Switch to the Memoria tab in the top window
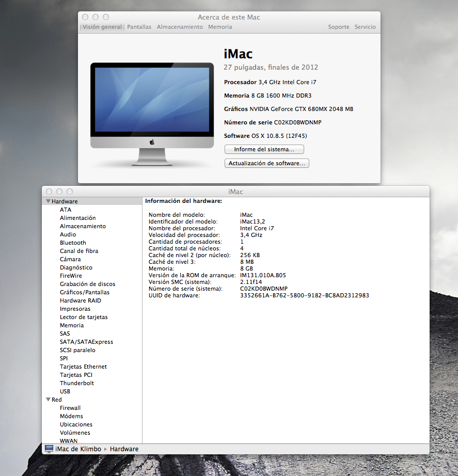 (x=220, y=27)
